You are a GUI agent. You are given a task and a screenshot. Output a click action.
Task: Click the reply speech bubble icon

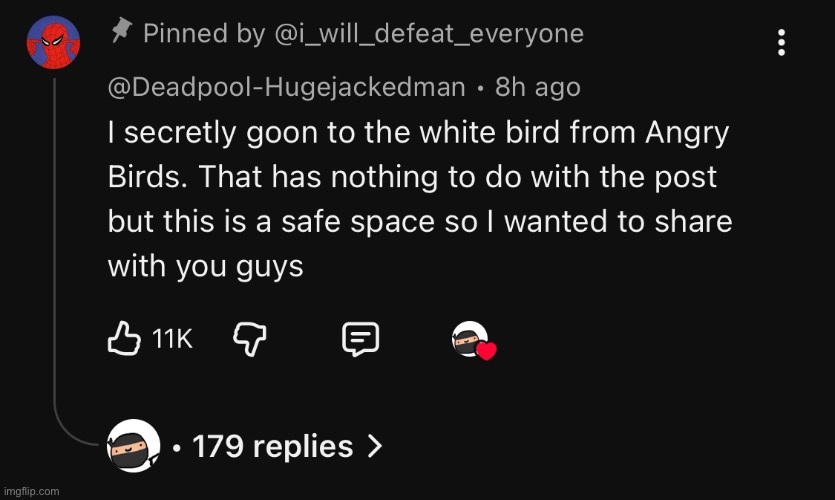360,341
